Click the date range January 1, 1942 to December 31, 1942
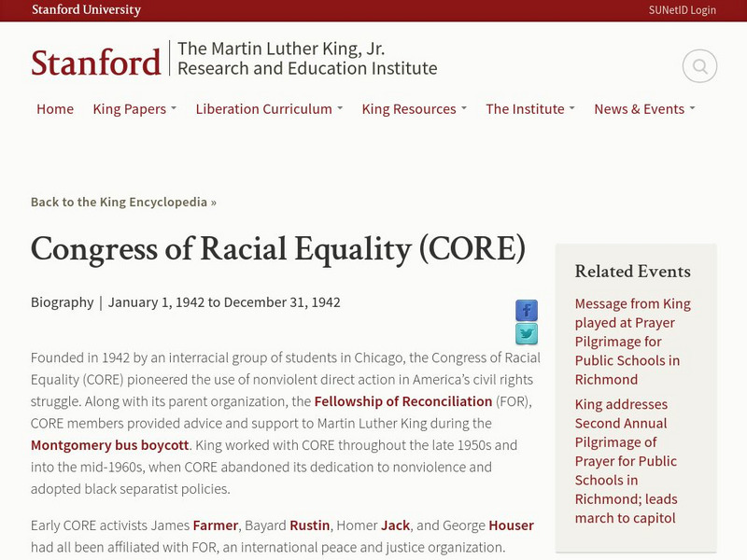This screenshot has height=560, width=747. point(224,302)
